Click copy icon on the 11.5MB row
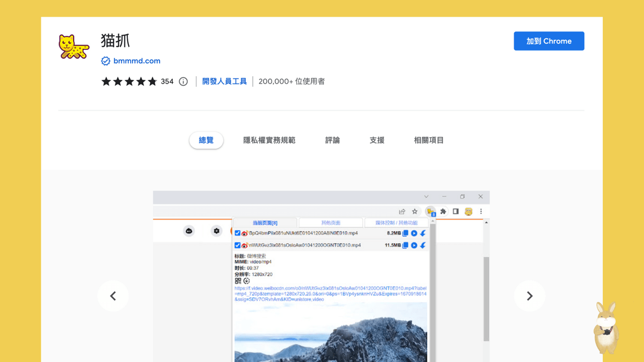Image resolution: width=644 pixels, height=362 pixels. [406, 245]
